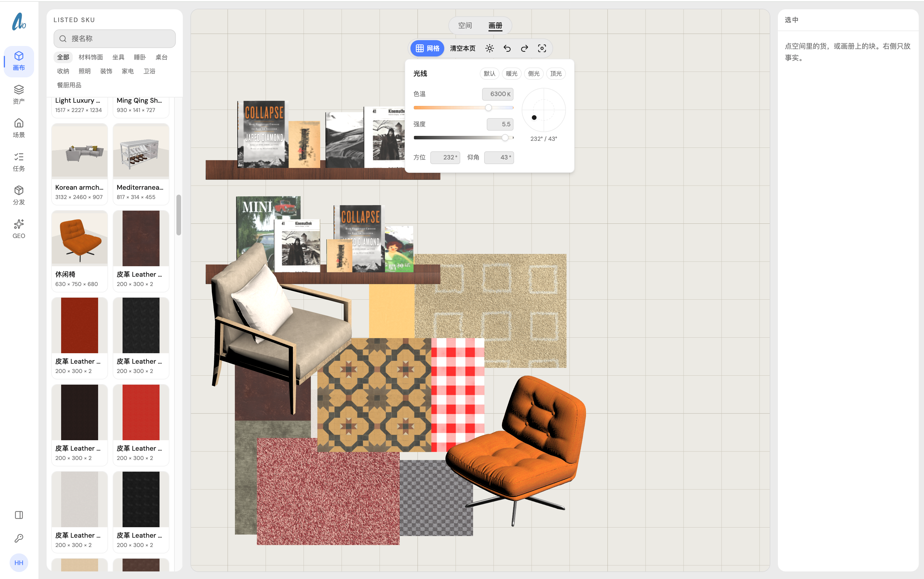Select the Ming Qing SKU card
Viewport: 924px width, 579px height.
(x=141, y=107)
